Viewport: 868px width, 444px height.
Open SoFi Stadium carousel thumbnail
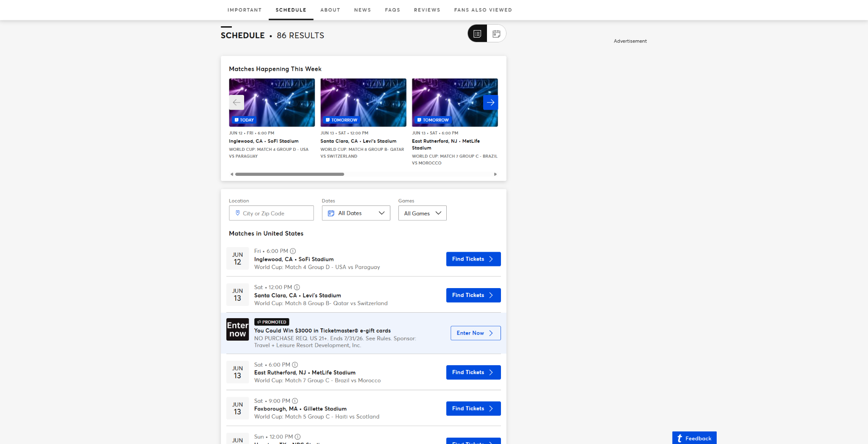[272, 103]
